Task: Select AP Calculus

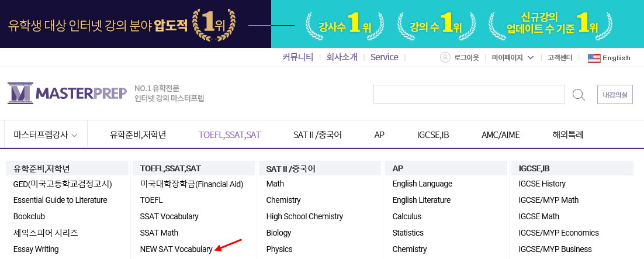Action: [407, 216]
